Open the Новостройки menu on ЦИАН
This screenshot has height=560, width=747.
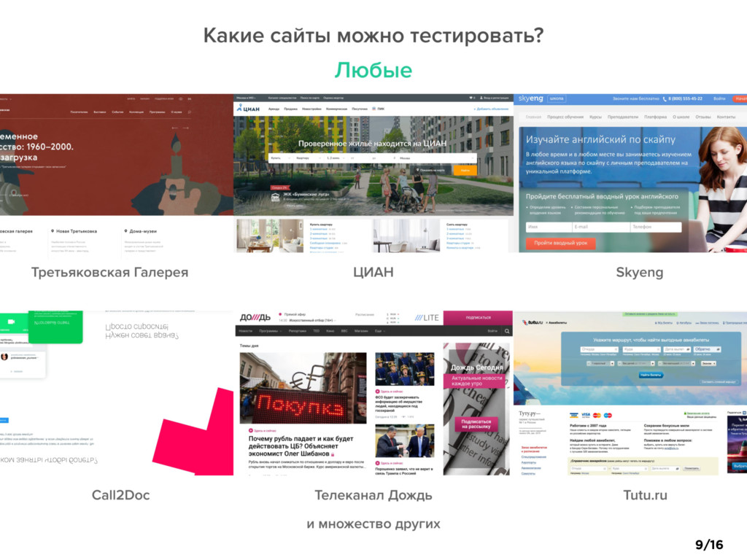pyautogui.click(x=311, y=109)
